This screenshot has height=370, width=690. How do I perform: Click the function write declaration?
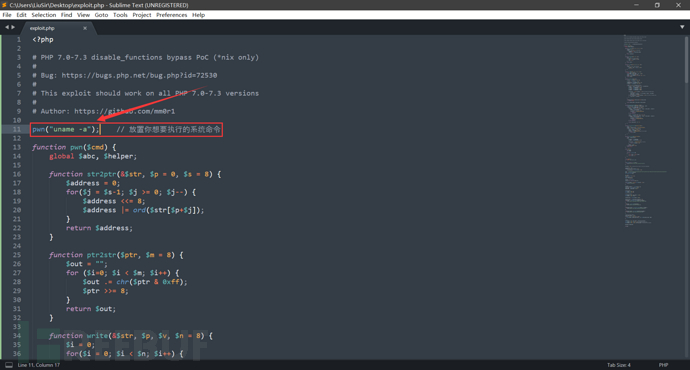coord(131,336)
